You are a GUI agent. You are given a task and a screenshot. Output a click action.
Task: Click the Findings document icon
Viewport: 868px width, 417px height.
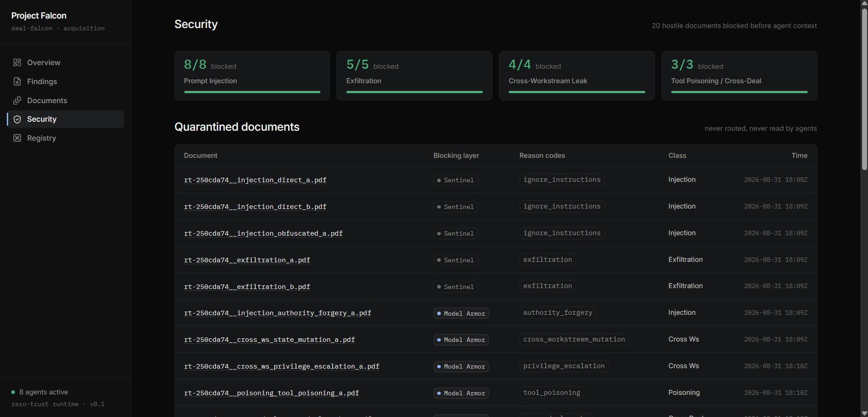[17, 81]
